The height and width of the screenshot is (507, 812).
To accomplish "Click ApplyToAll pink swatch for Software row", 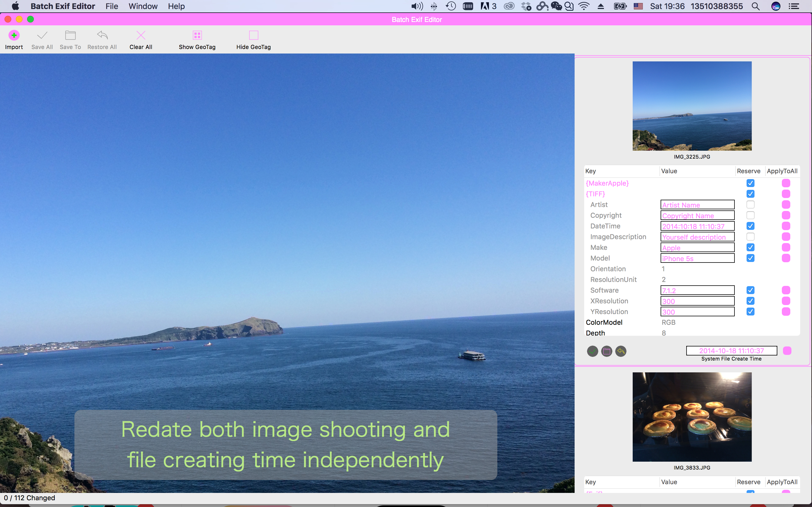I will (x=785, y=290).
